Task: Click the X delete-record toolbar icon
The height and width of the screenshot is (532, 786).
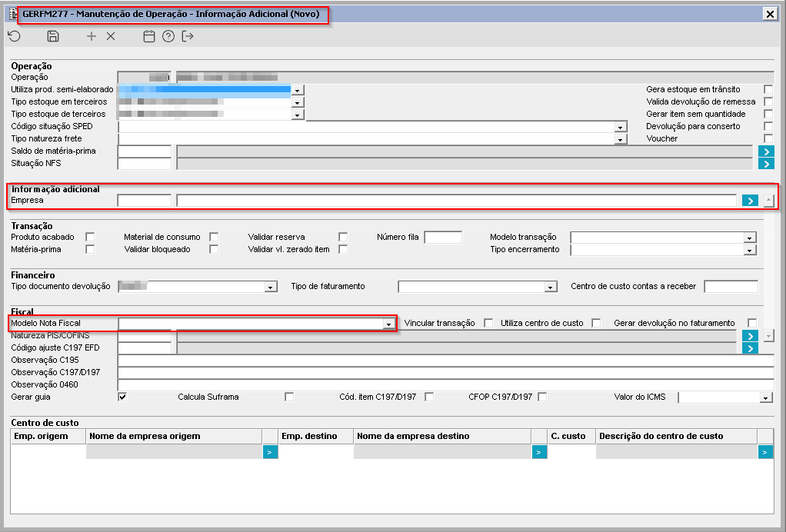Action: pos(111,36)
